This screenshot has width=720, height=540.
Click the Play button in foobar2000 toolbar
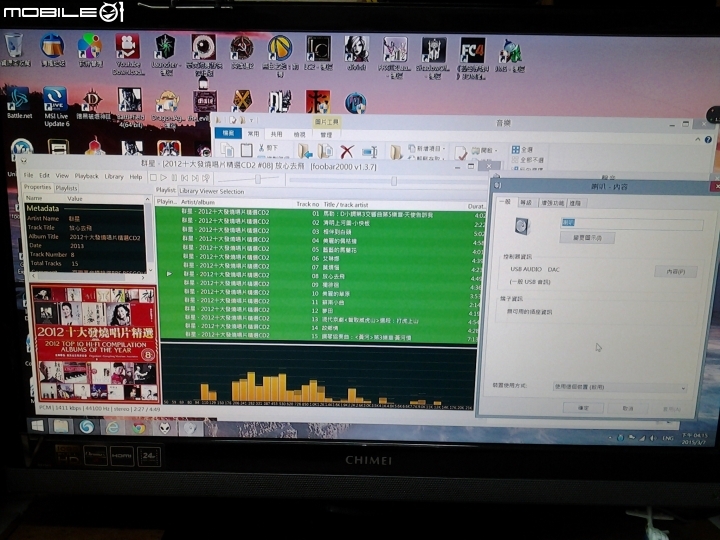coord(163,177)
